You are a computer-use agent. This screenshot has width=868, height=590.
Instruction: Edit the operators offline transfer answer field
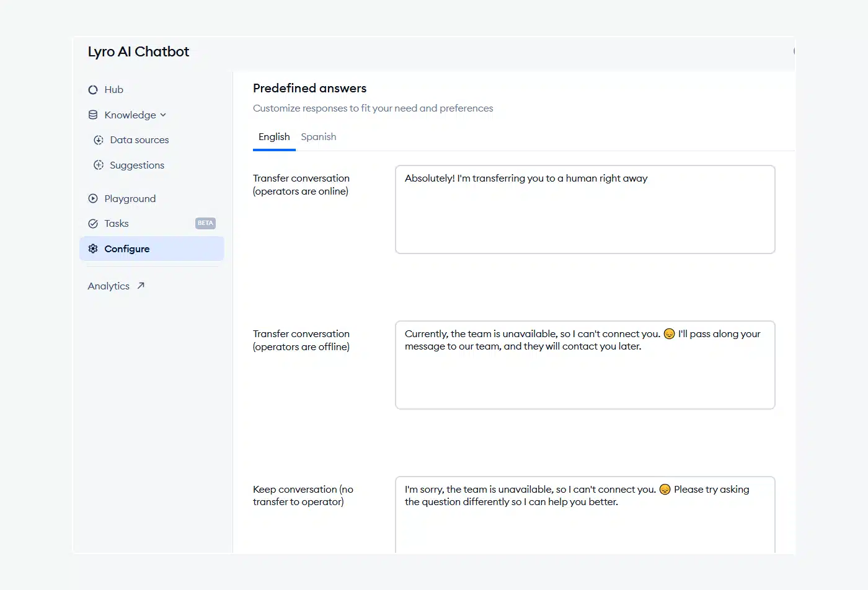pyautogui.click(x=585, y=365)
